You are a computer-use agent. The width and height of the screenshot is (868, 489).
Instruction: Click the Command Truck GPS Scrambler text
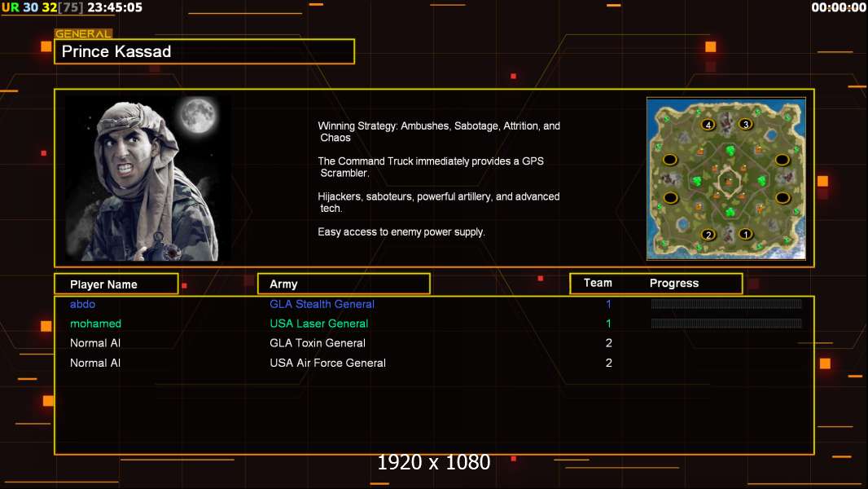pyautogui.click(x=431, y=167)
